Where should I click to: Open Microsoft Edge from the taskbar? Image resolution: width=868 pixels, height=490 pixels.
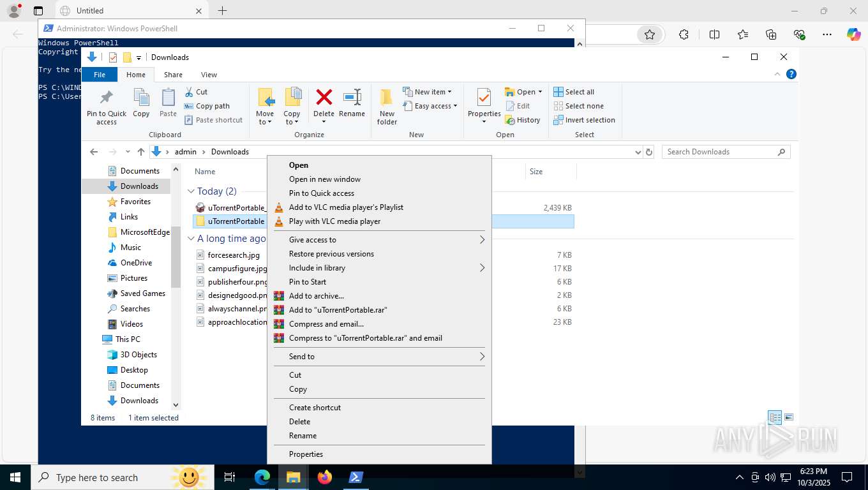pyautogui.click(x=262, y=477)
